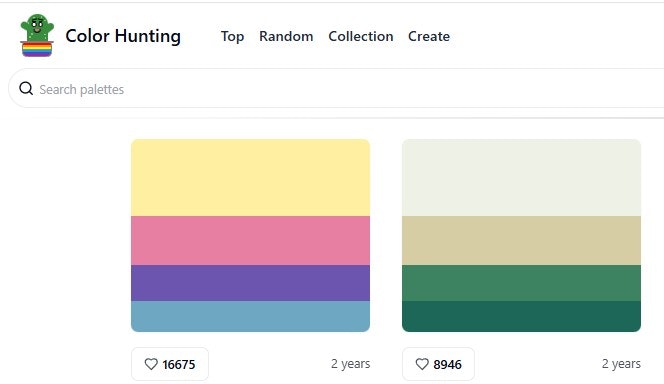Screen dimensions: 664x384
Task: Click the Color Hunting title
Action: [123, 36]
